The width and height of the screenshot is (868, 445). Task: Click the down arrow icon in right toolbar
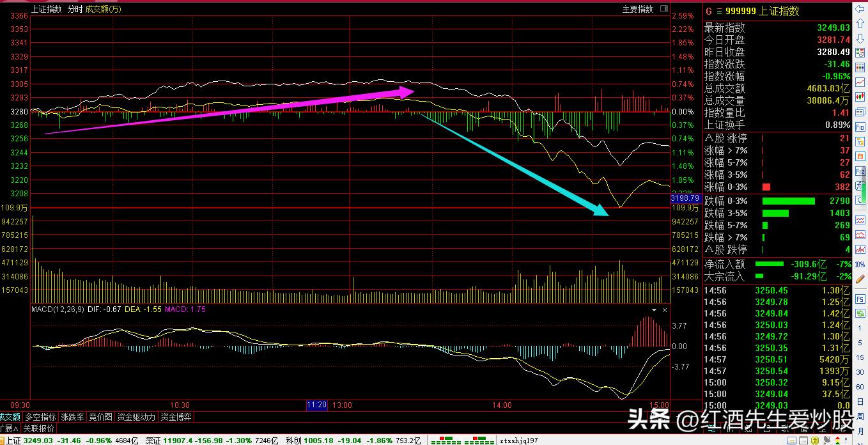tap(859, 39)
